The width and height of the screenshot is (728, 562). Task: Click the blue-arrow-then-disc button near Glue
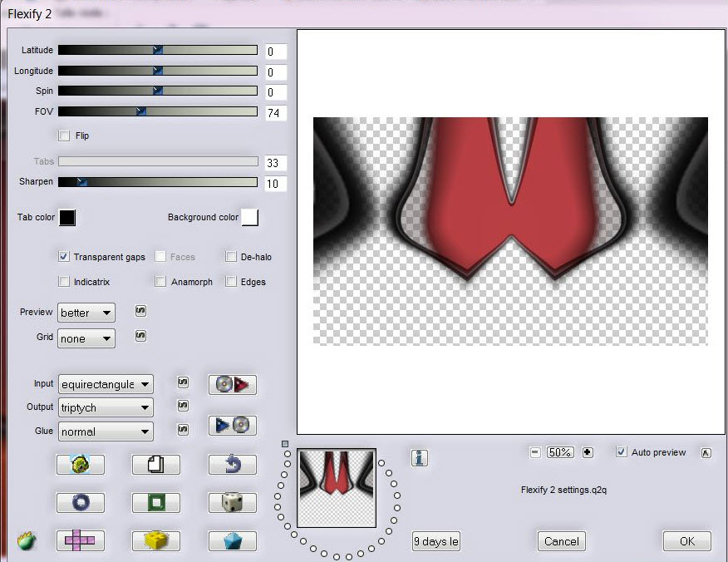tap(233, 425)
